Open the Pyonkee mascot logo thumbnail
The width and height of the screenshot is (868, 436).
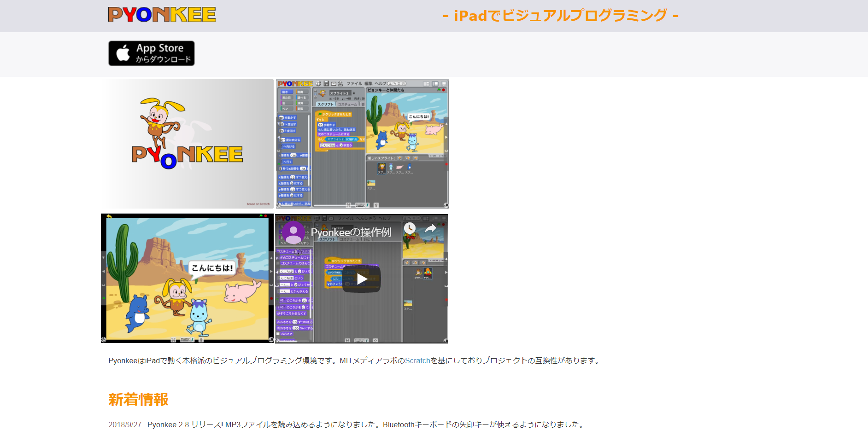pyautogui.click(x=187, y=144)
